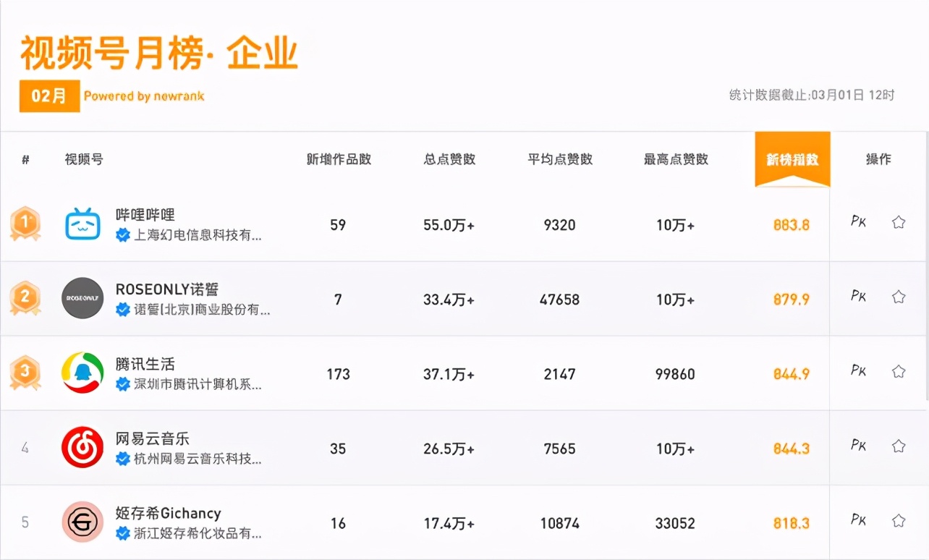
Task: Click the verified badge beside 诺誓(北京)商业股份有
Action: pos(123,310)
